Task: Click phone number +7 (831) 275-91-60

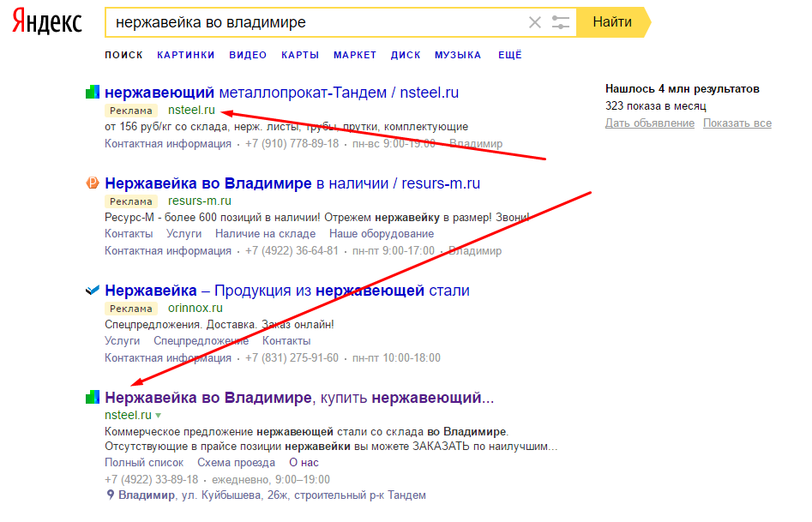Action: [x=292, y=358]
